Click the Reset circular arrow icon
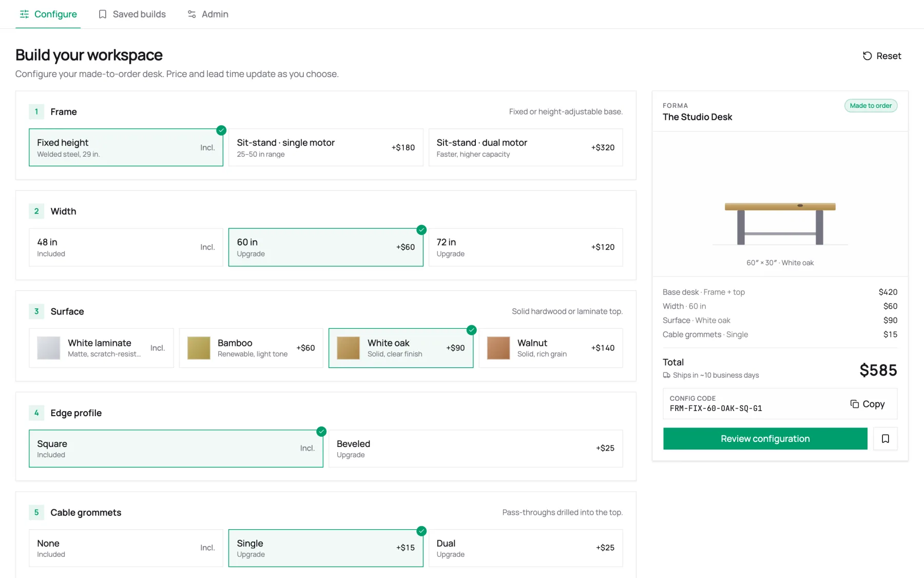The image size is (924, 578). [867, 56]
